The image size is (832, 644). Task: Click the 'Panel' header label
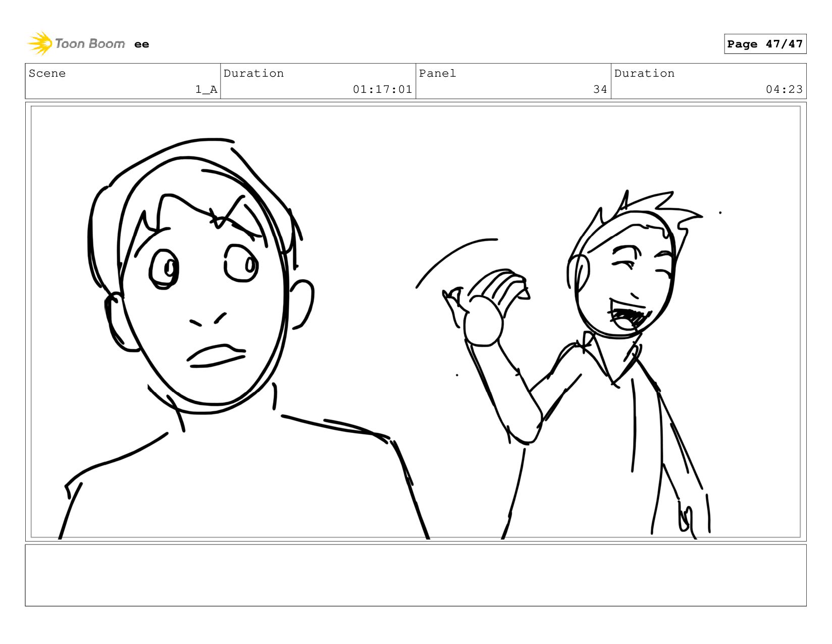point(437,73)
